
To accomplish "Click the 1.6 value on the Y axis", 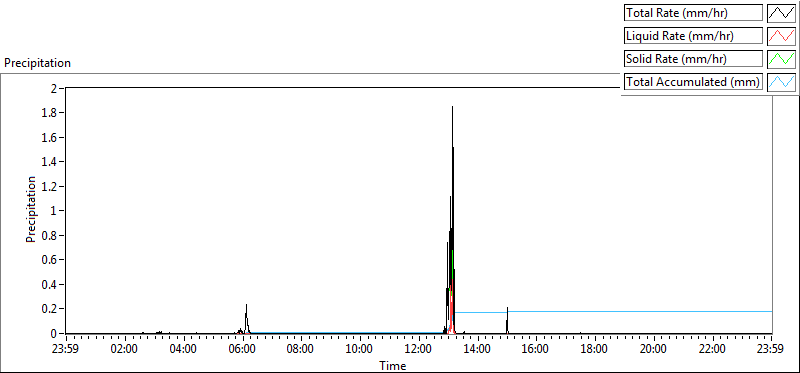I will click(50, 137).
